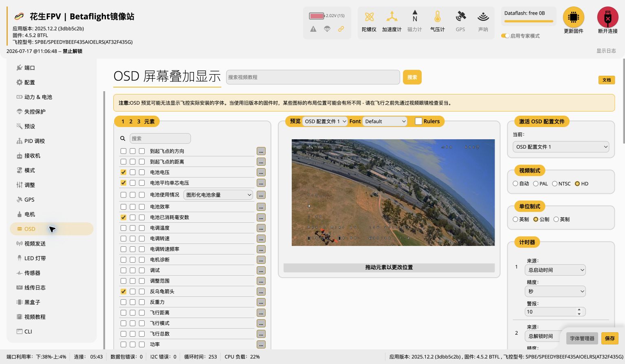This screenshot has height=364, width=625.
Task: Enable the Rulers checkbox
Action: 418,121
